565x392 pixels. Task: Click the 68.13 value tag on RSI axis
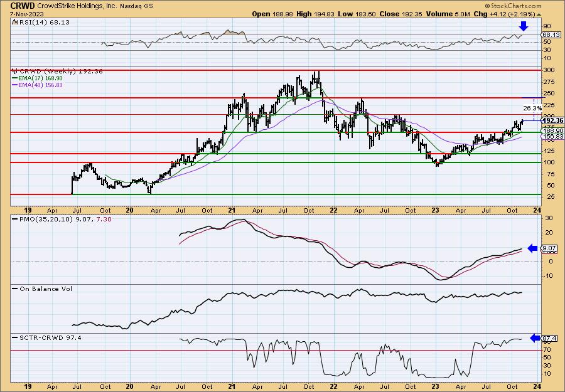(x=551, y=35)
